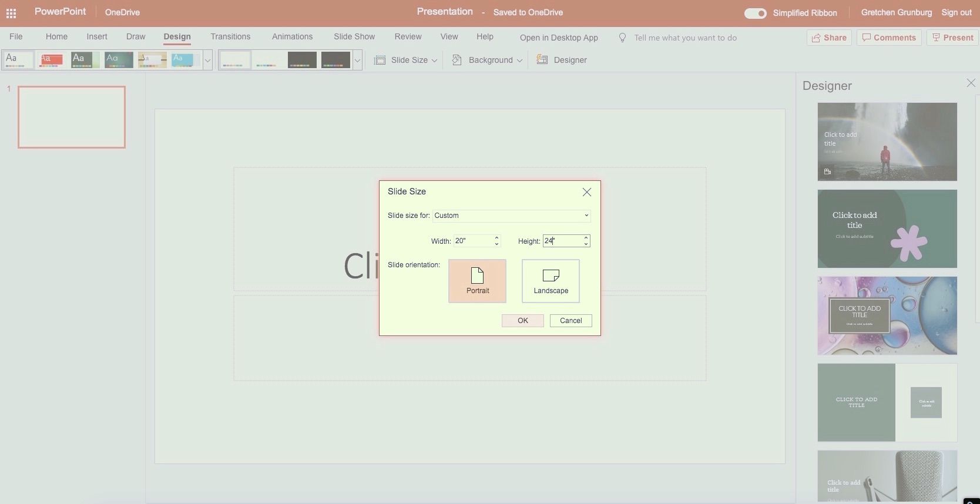Switch to the Help tab
Screen dimensions: 980x504
point(485,36)
